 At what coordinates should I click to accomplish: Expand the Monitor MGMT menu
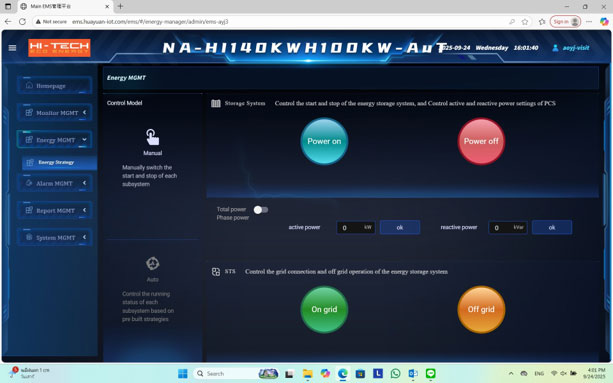coord(55,113)
